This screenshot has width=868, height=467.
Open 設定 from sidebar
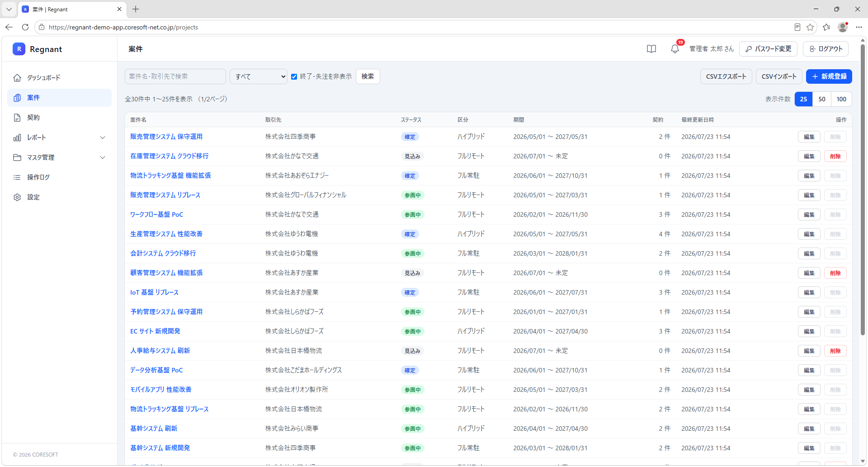pos(59,197)
